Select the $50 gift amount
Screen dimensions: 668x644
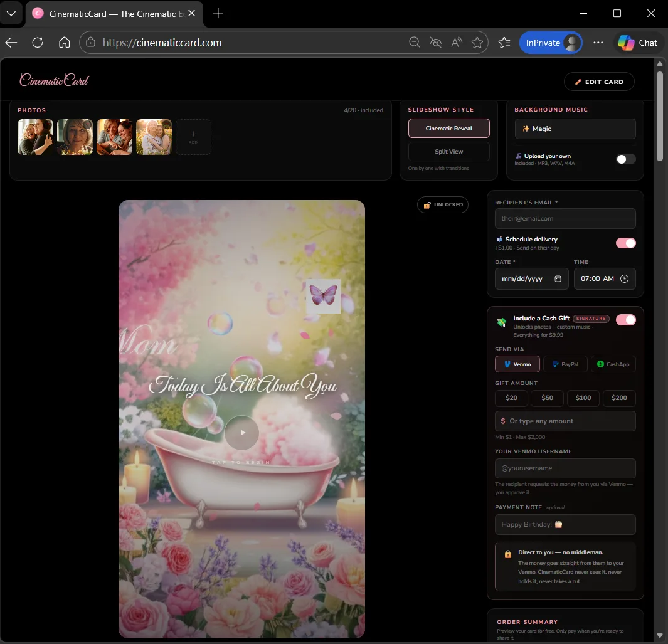click(547, 398)
